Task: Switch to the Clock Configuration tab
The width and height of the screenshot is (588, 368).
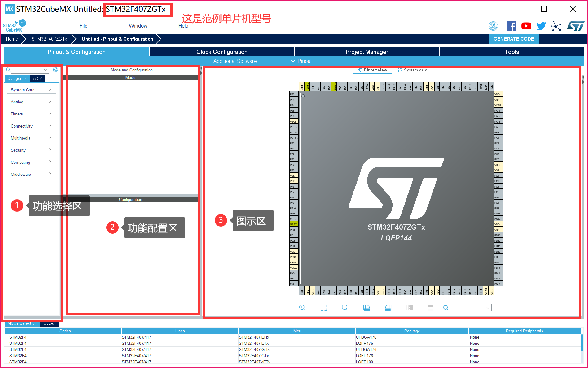Action: (x=222, y=52)
